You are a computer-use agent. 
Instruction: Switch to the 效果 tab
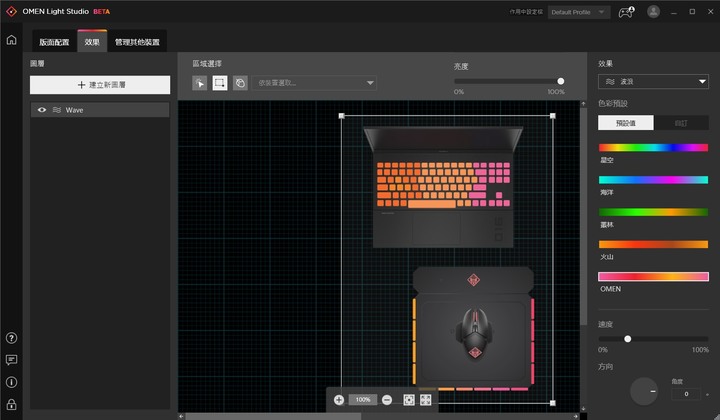[92, 42]
